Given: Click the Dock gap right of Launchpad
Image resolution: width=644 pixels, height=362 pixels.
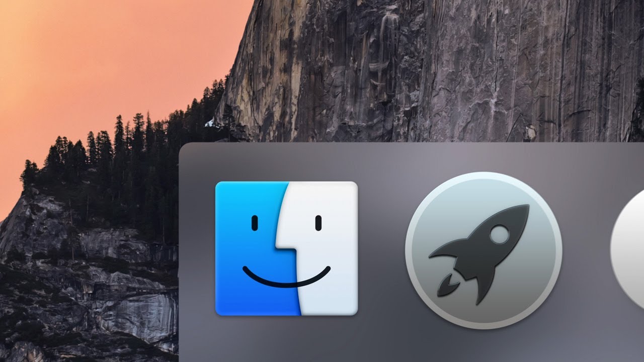Looking at the screenshot, I should pyautogui.click(x=586, y=250).
